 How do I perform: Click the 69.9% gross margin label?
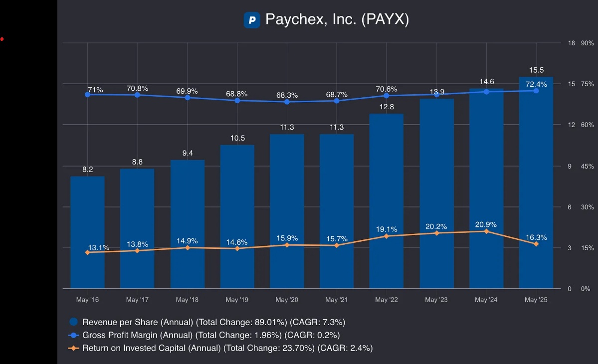click(x=187, y=91)
